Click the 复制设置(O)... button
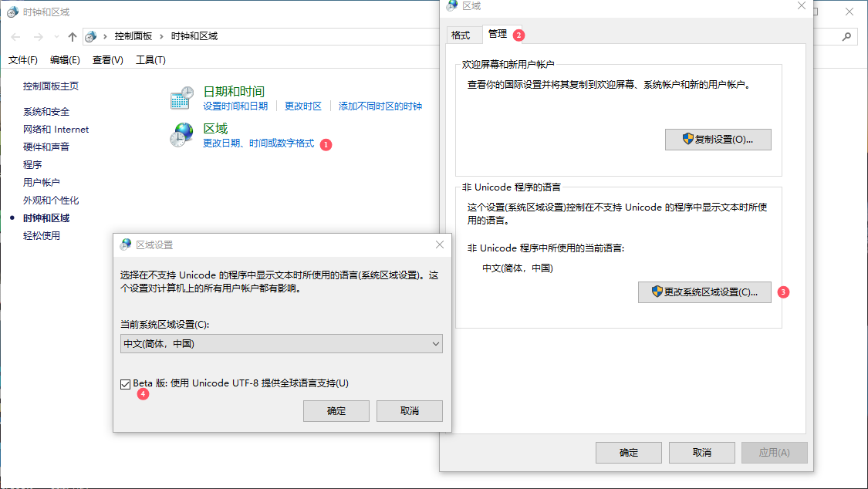868x489 pixels. coord(718,140)
